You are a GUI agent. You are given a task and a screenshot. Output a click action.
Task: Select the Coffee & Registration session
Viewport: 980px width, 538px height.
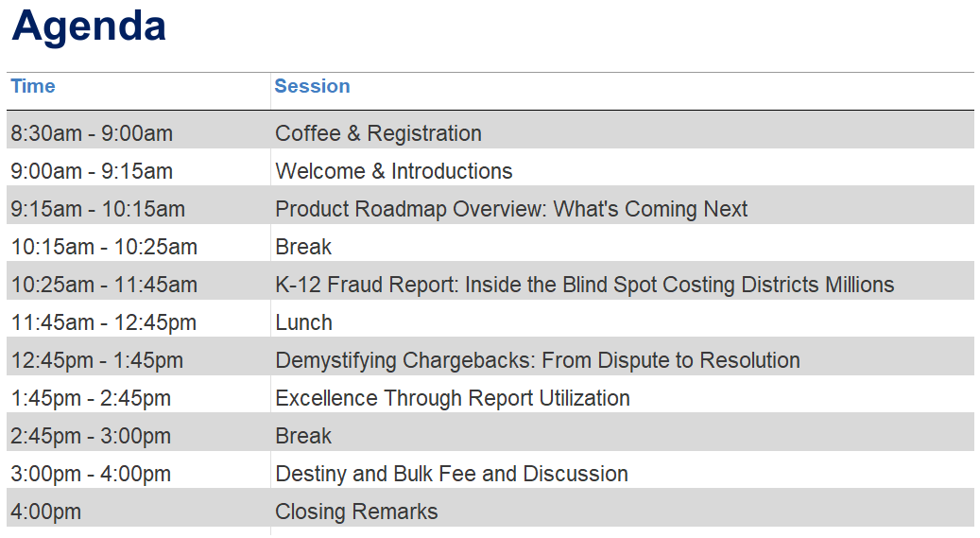point(378,133)
